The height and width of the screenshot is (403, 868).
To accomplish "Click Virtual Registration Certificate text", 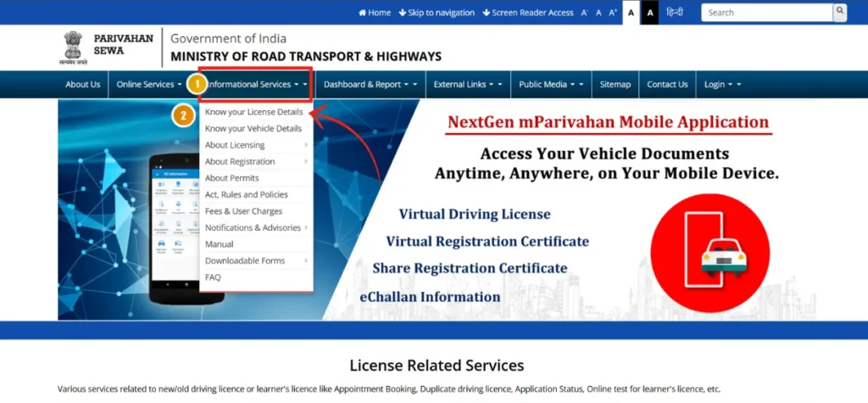I will tap(487, 242).
